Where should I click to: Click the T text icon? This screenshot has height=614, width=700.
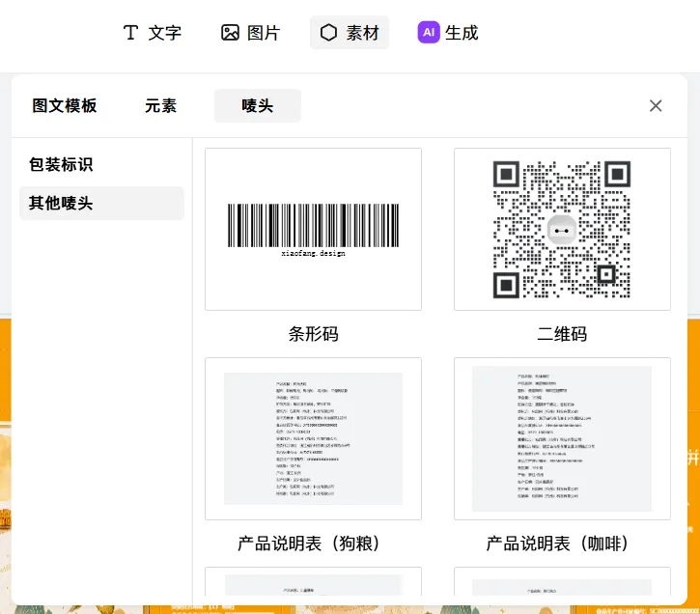pos(130,33)
